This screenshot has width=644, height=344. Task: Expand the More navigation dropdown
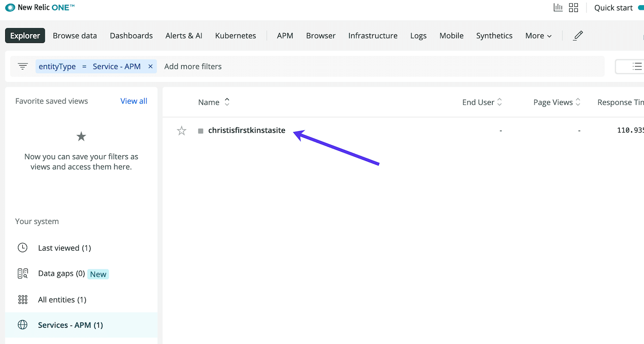click(x=538, y=36)
